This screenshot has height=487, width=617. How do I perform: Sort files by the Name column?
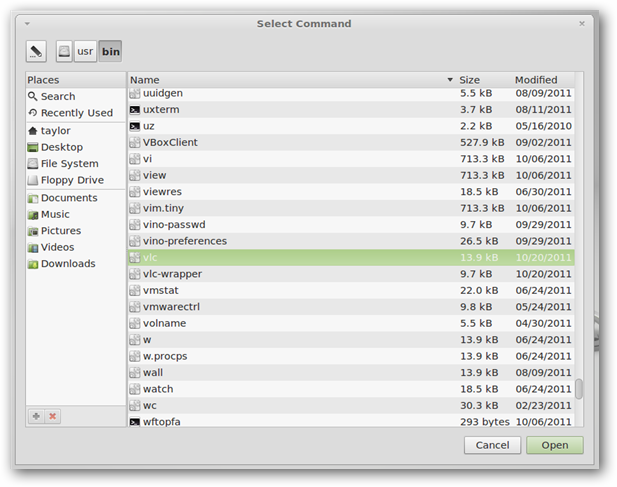292,80
